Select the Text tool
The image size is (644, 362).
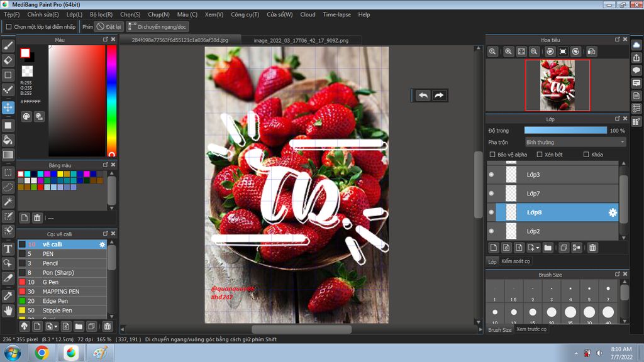tap(8, 249)
